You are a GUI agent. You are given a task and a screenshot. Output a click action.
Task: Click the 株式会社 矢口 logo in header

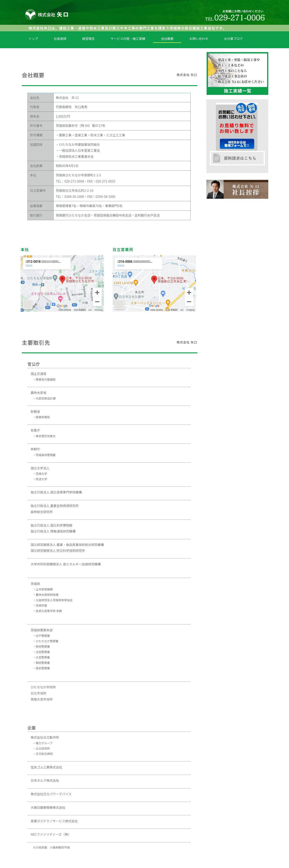tap(47, 14)
